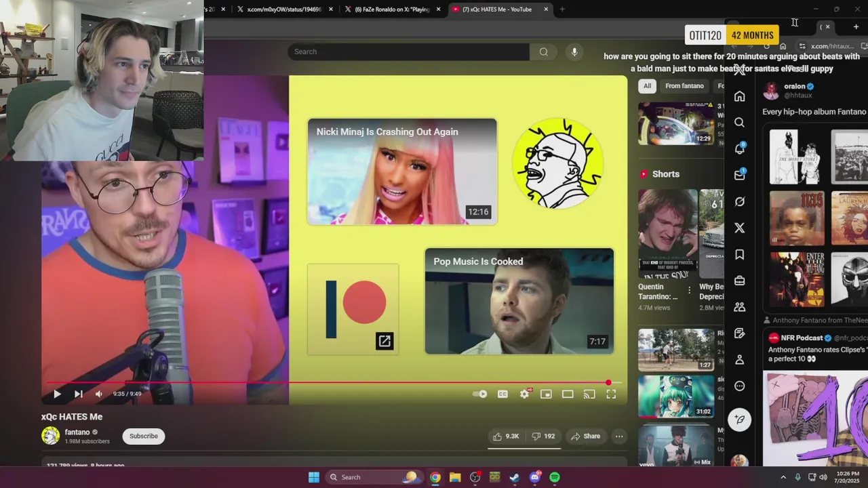Image resolution: width=868 pixels, height=488 pixels.
Task: Open Pop Music Is Cooked end card
Action: (519, 302)
